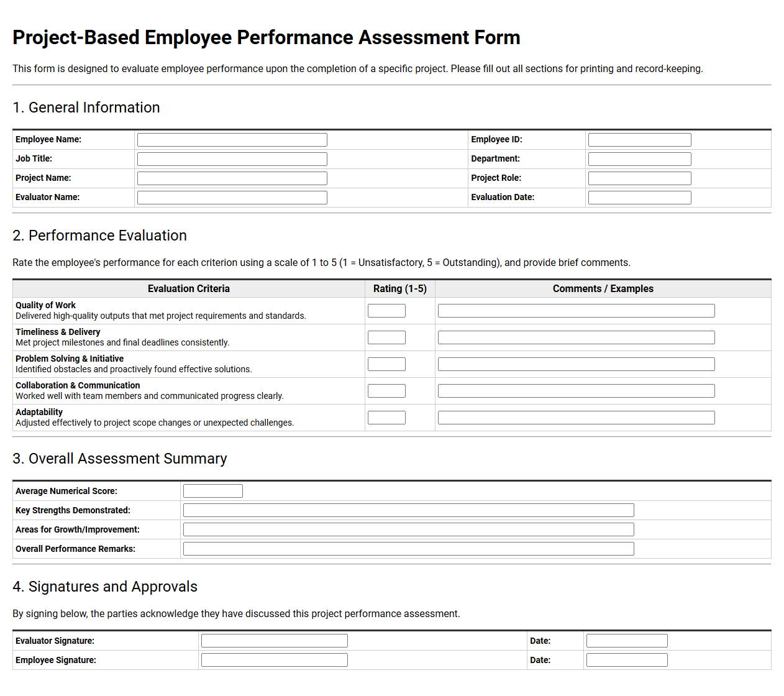
Task: Click the 'Evaluator Signature:' label
Action: tap(55, 641)
